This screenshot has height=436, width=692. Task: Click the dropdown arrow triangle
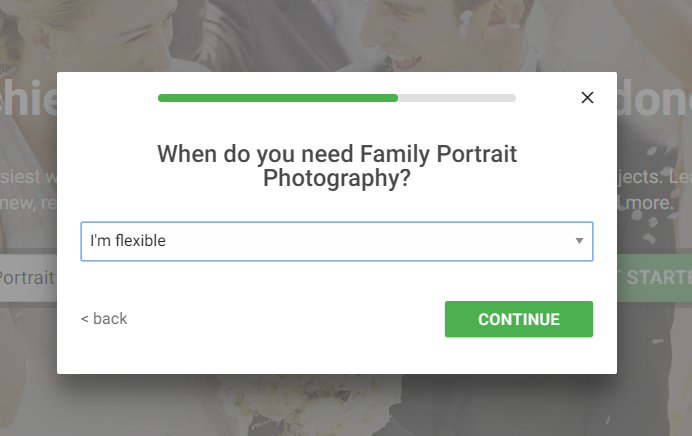coord(579,241)
